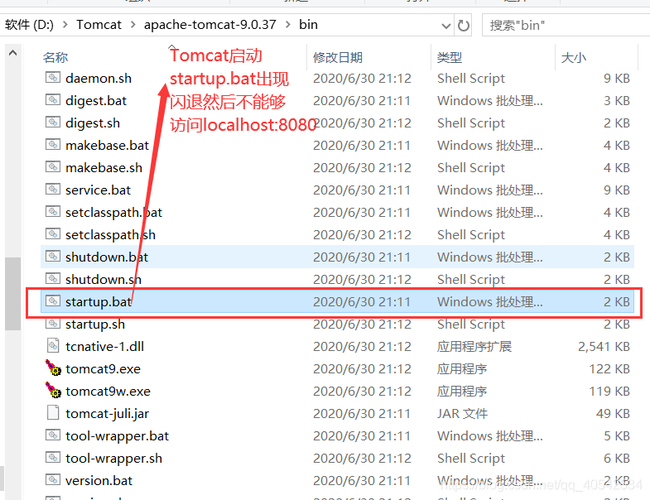Viewport: 650px width, 500px height.
Task: Select the file name tool-wrapper.bat
Action: click(x=117, y=436)
